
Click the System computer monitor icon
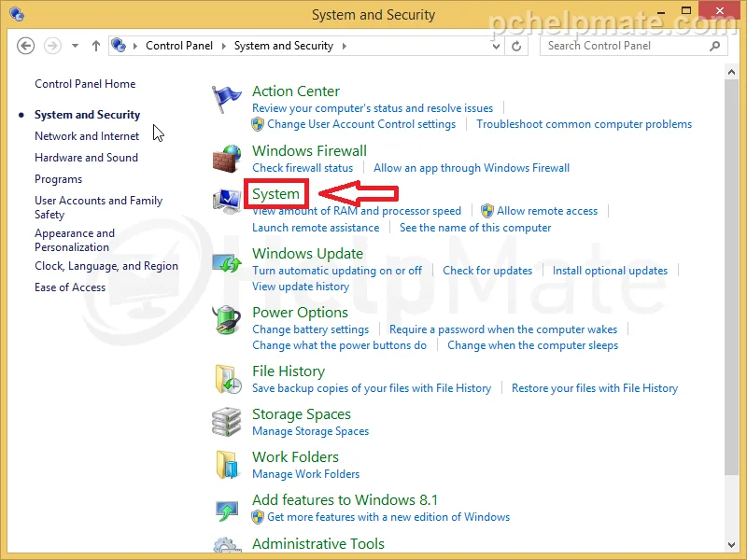point(226,201)
